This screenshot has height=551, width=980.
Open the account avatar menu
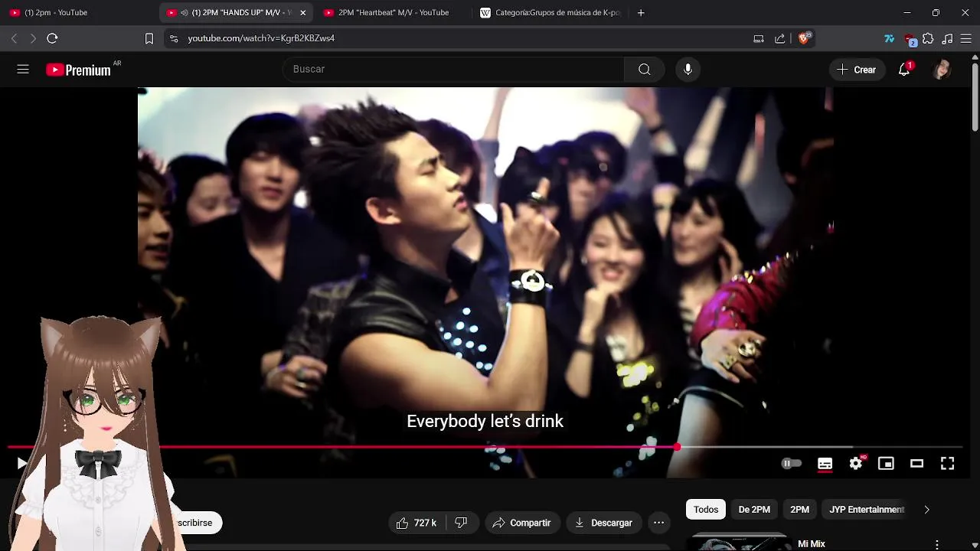942,70
